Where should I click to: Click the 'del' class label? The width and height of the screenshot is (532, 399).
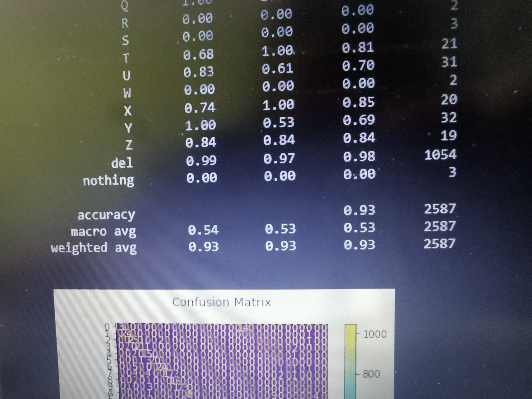click(122, 163)
